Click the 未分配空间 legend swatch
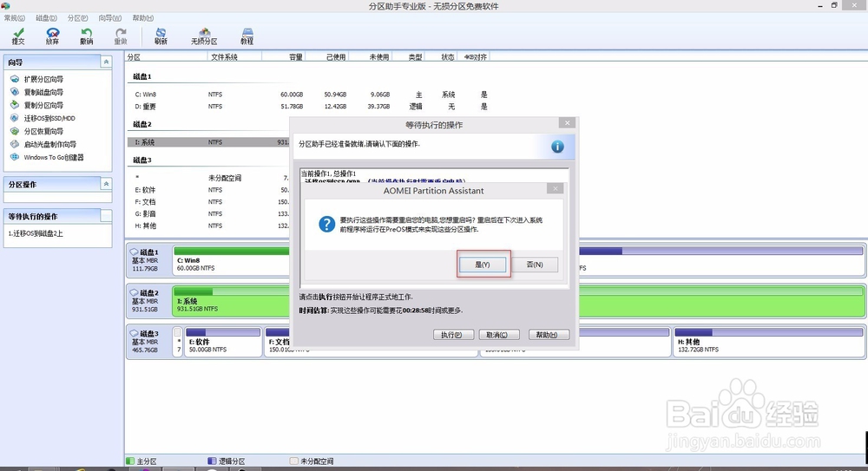The width and height of the screenshot is (868, 471). pos(294,461)
